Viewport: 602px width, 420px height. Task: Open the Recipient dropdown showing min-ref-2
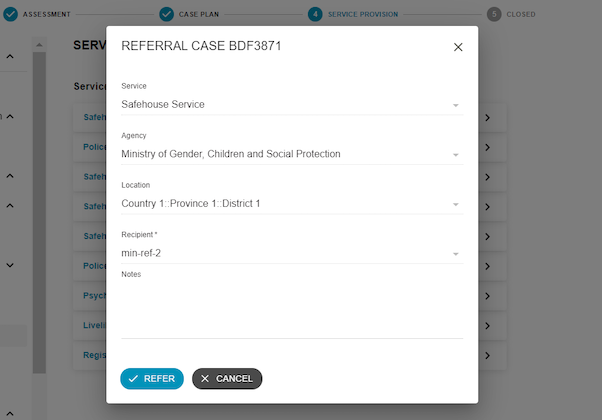coord(292,253)
